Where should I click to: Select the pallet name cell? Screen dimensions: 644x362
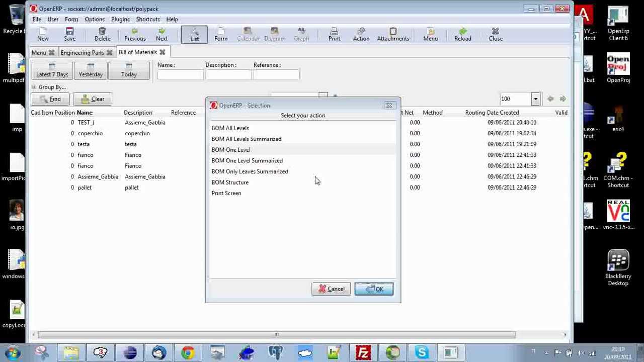pyautogui.click(x=85, y=188)
